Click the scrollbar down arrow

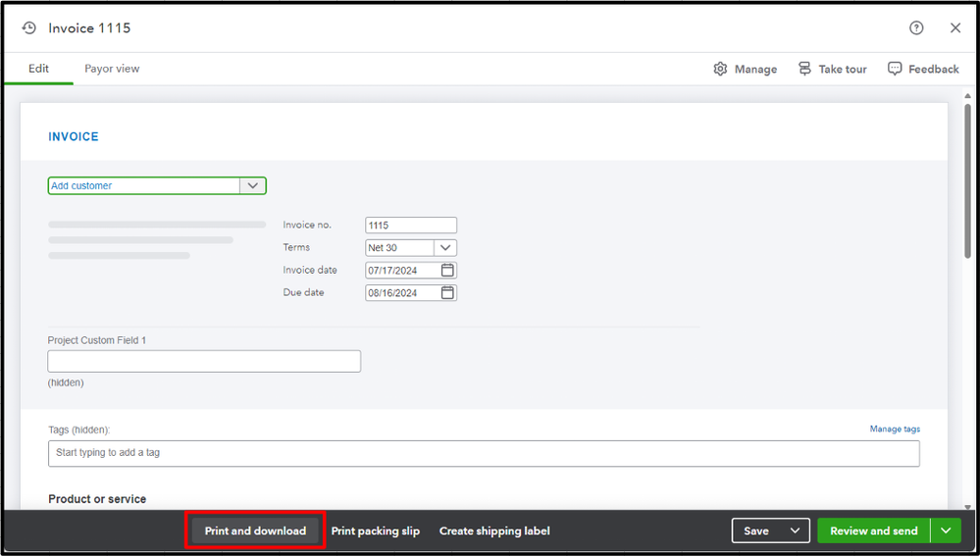(x=967, y=507)
